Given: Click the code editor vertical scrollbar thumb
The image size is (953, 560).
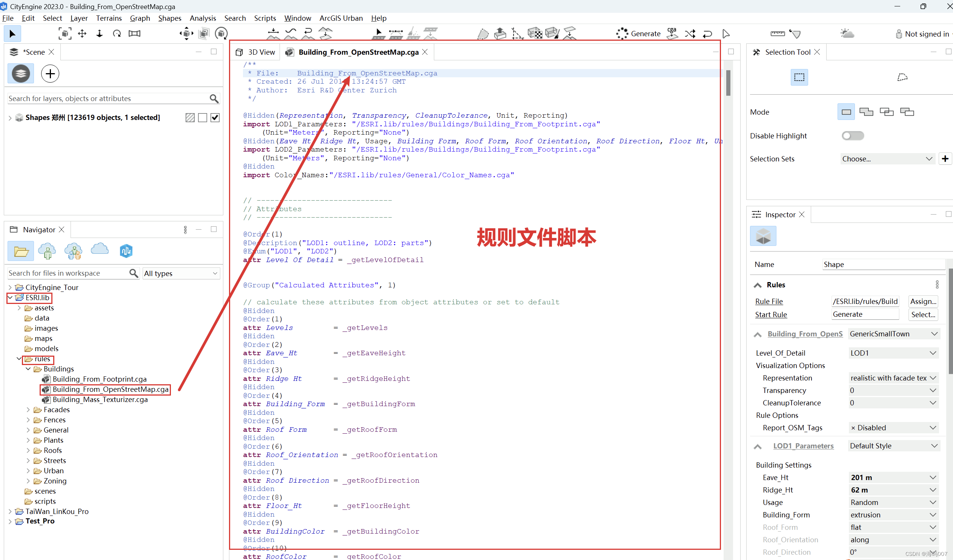Looking at the screenshot, I should pyautogui.click(x=729, y=83).
